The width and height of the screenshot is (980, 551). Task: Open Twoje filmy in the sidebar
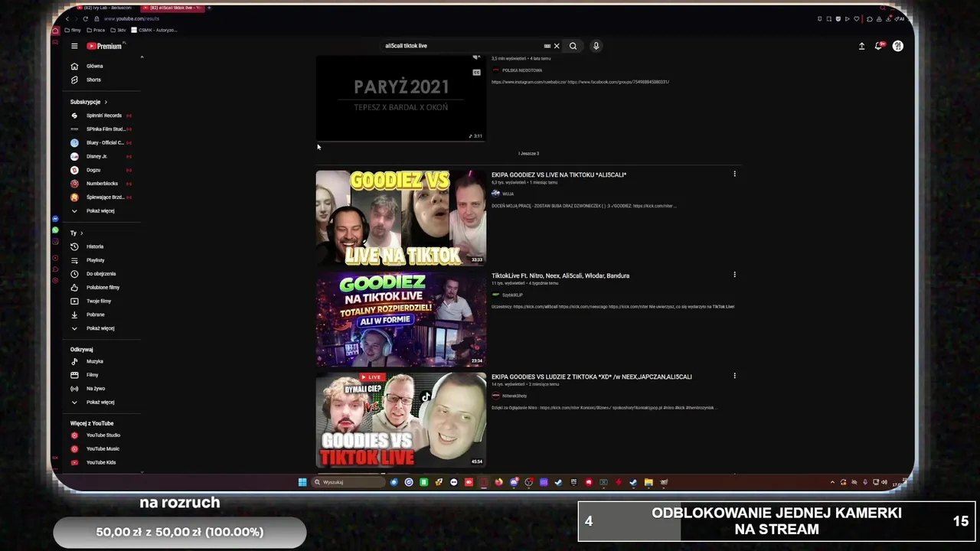coord(99,302)
